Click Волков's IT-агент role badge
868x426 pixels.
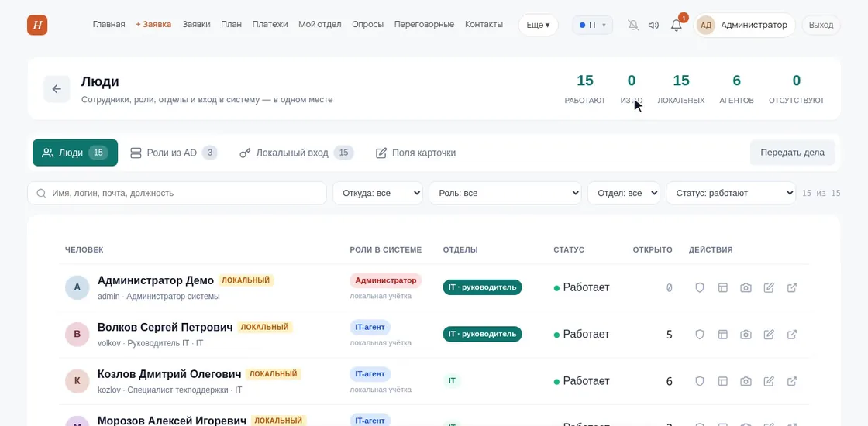[370, 328]
